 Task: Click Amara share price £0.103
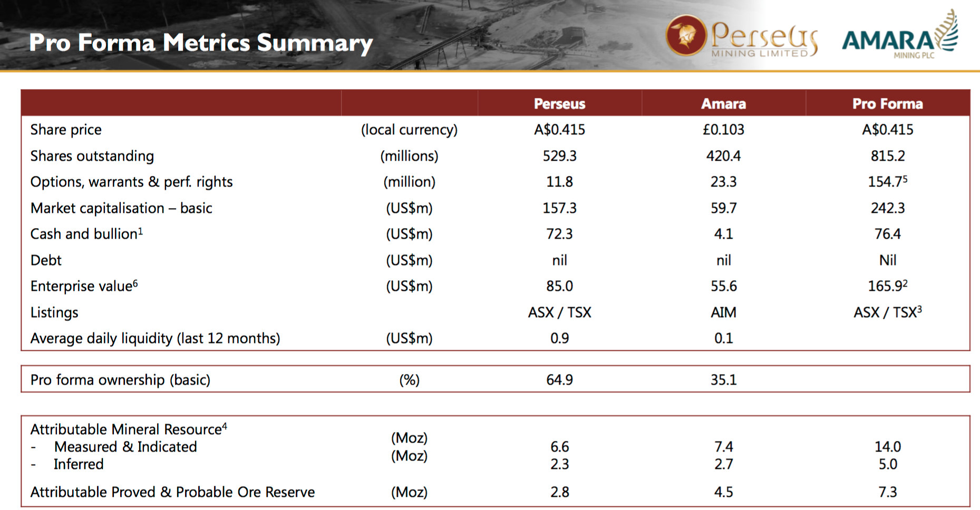[x=723, y=130]
